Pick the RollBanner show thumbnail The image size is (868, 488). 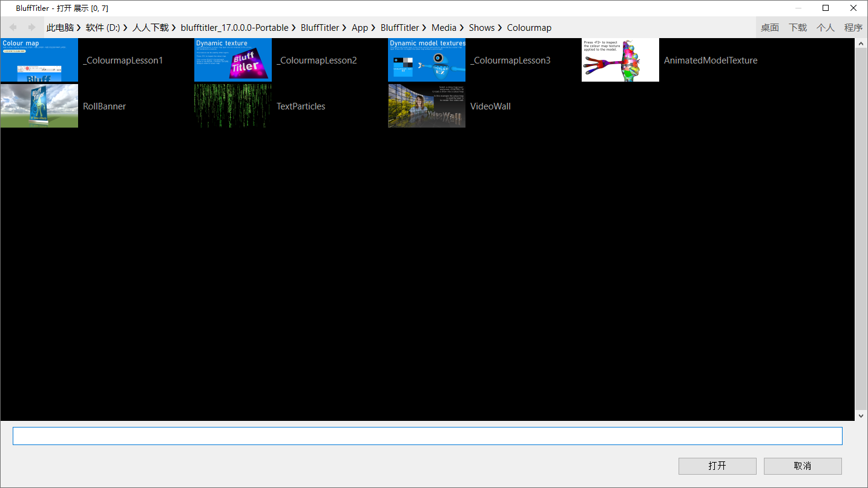(39, 106)
